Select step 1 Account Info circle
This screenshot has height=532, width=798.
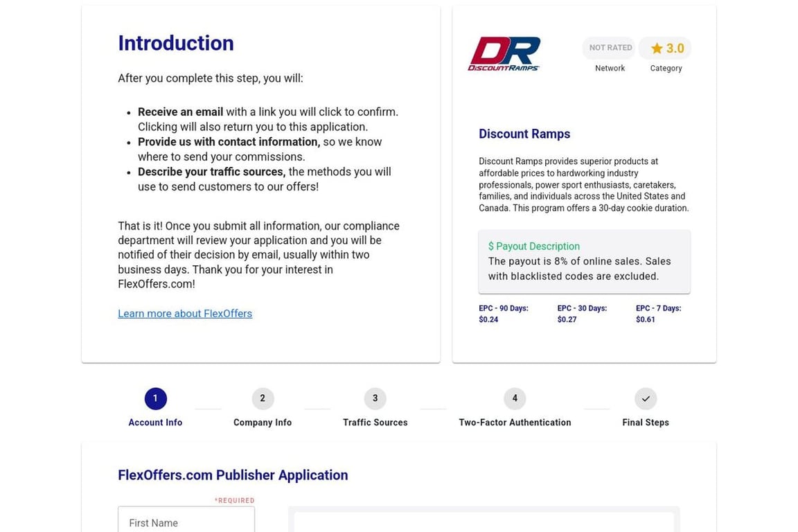point(156,398)
